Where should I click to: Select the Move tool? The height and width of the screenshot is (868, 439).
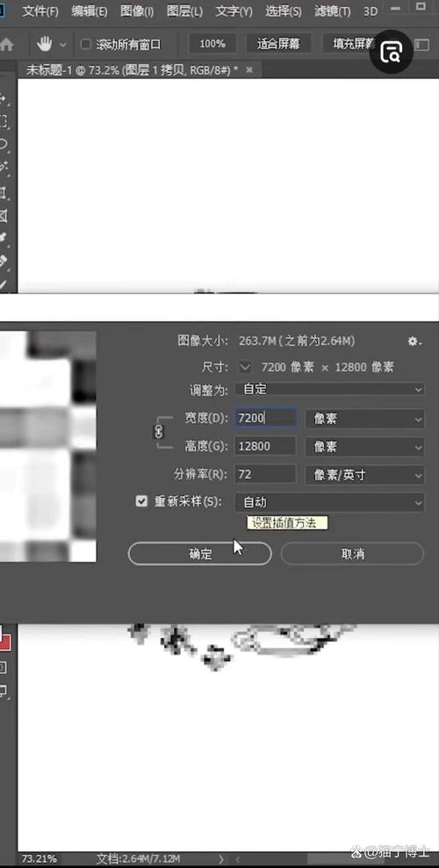(4, 98)
